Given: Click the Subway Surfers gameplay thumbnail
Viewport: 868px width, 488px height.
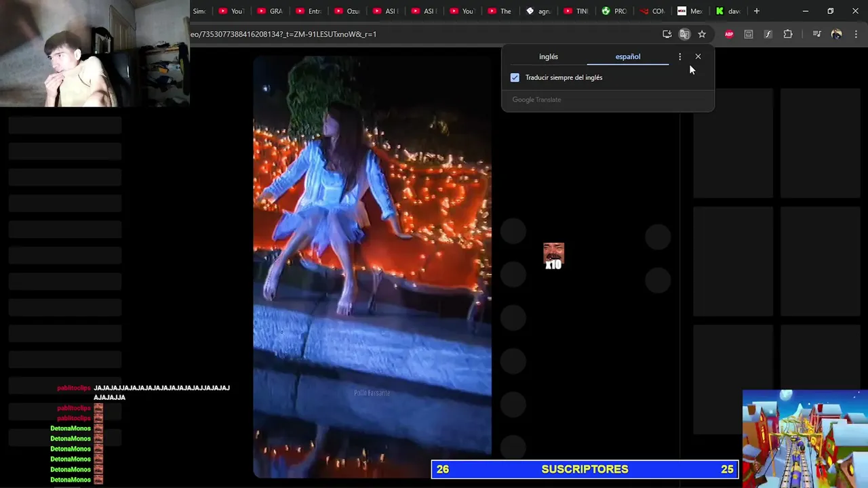Looking at the screenshot, I should click(805, 439).
